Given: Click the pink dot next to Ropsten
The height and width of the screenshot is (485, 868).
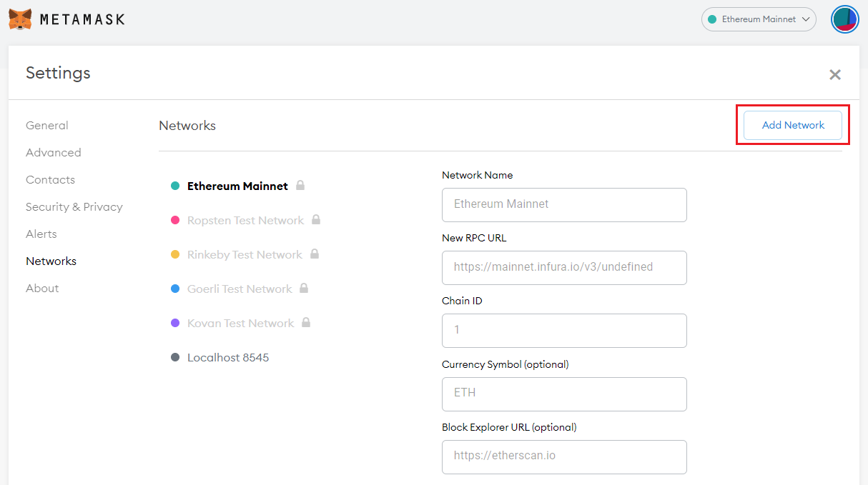Looking at the screenshot, I should pos(175,220).
